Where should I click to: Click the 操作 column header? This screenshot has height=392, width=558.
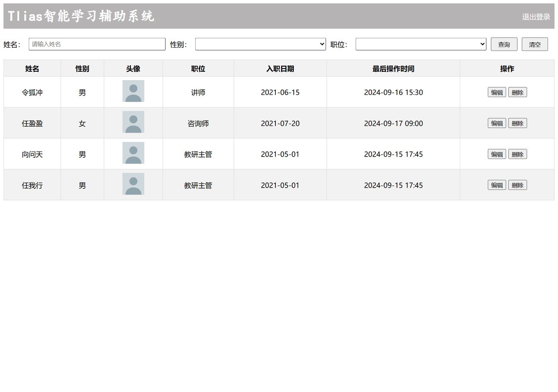tap(507, 69)
